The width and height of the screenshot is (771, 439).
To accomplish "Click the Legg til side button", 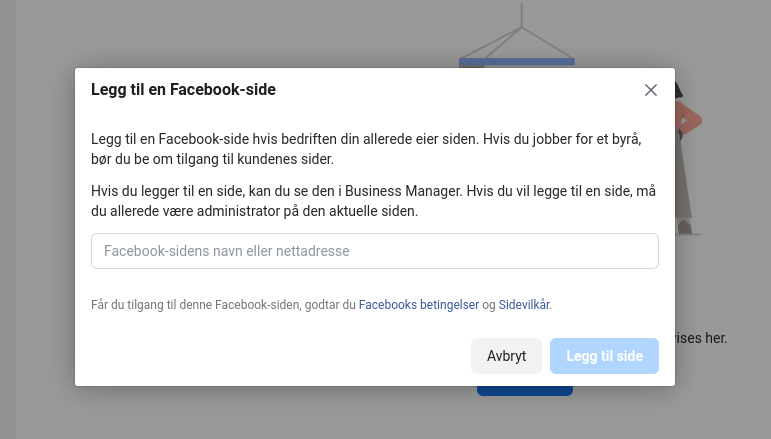I will point(604,356).
